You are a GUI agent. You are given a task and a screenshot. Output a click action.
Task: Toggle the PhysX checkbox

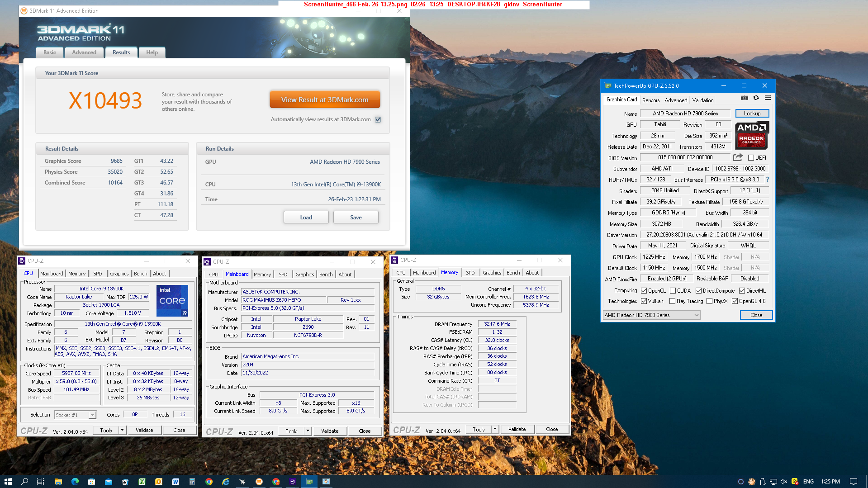click(x=709, y=301)
